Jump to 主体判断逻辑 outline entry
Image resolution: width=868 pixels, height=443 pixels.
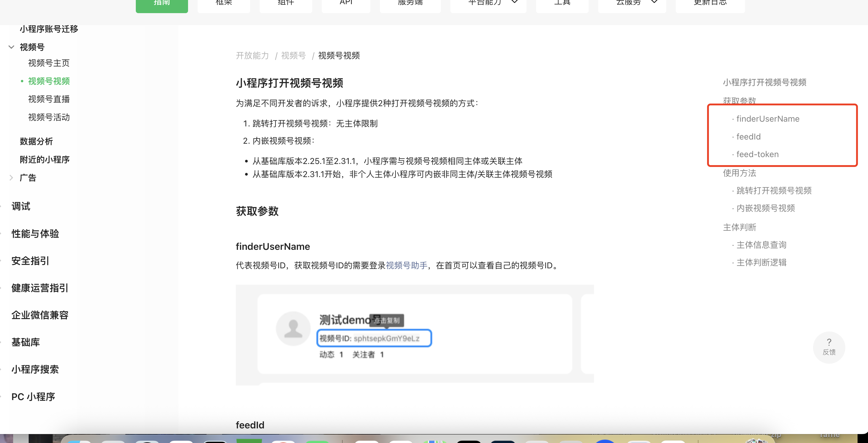(761, 263)
